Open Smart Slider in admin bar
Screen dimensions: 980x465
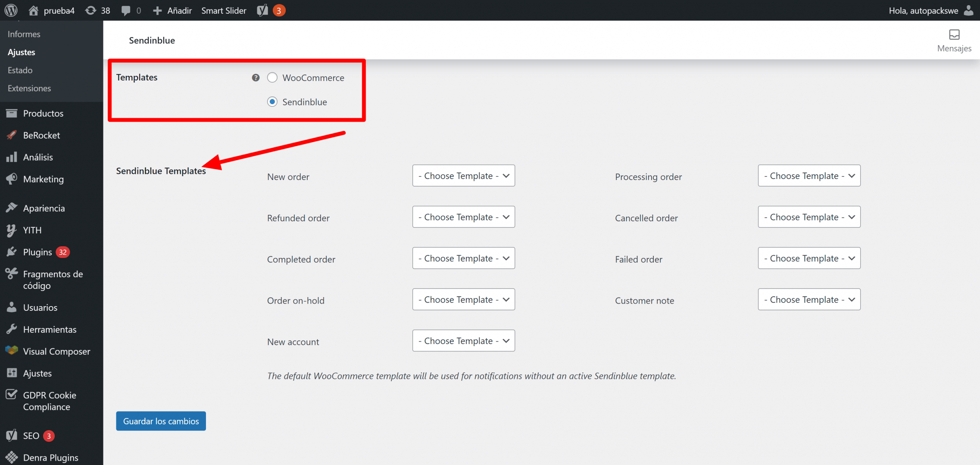coord(224,11)
